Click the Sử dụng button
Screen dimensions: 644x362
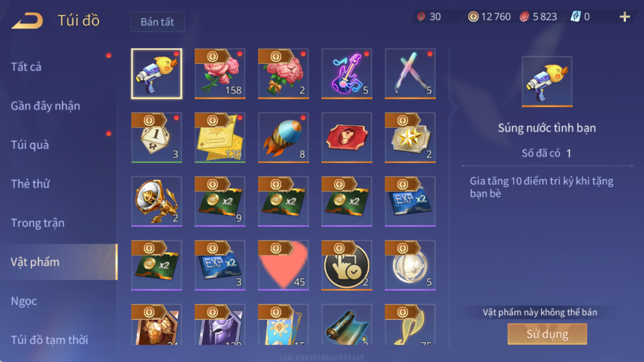click(x=547, y=334)
